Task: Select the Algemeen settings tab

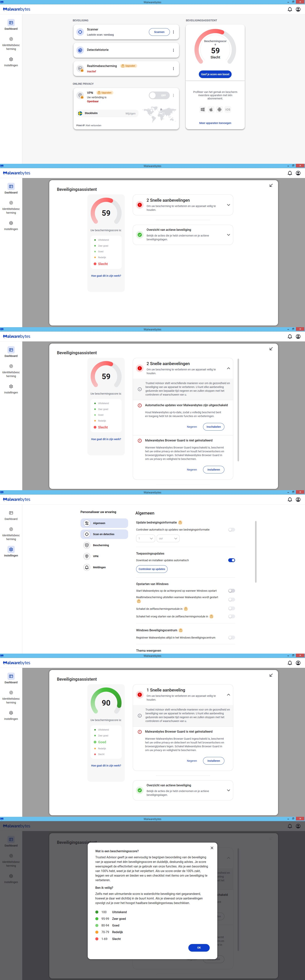Action: (x=104, y=523)
